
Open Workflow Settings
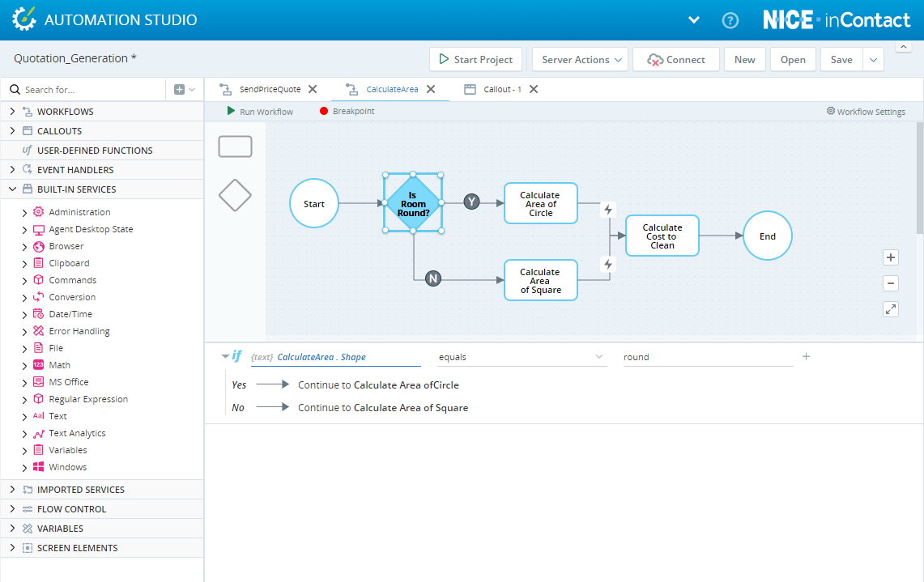pos(866,112)
